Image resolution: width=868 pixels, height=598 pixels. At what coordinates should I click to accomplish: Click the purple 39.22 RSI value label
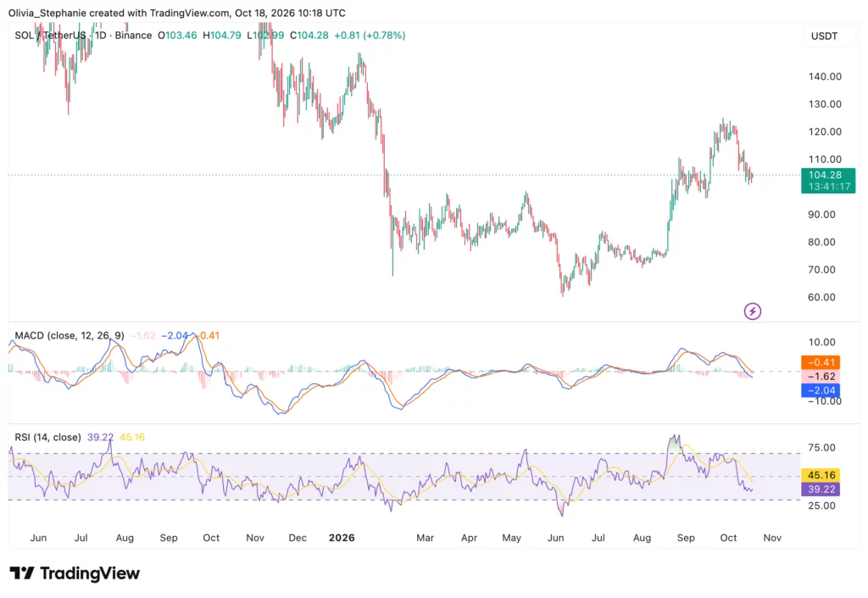821,489
